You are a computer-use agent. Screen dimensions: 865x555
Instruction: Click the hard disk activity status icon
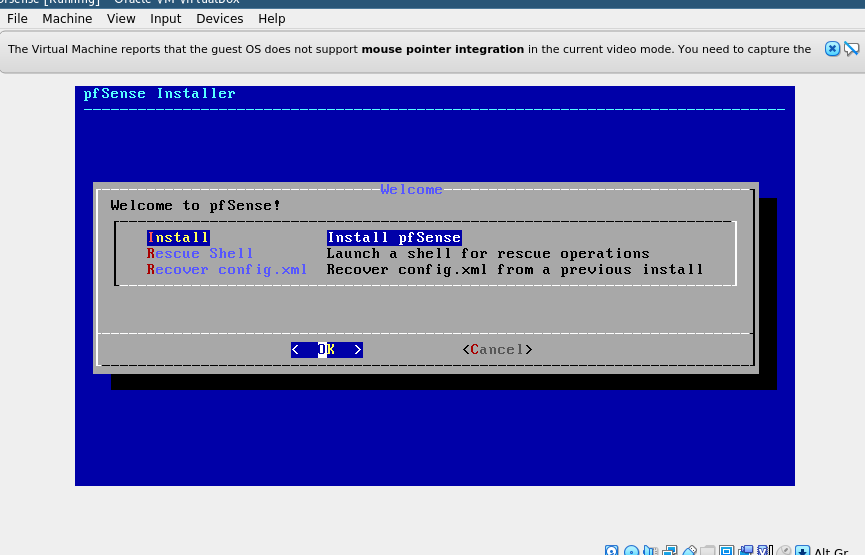611,551
